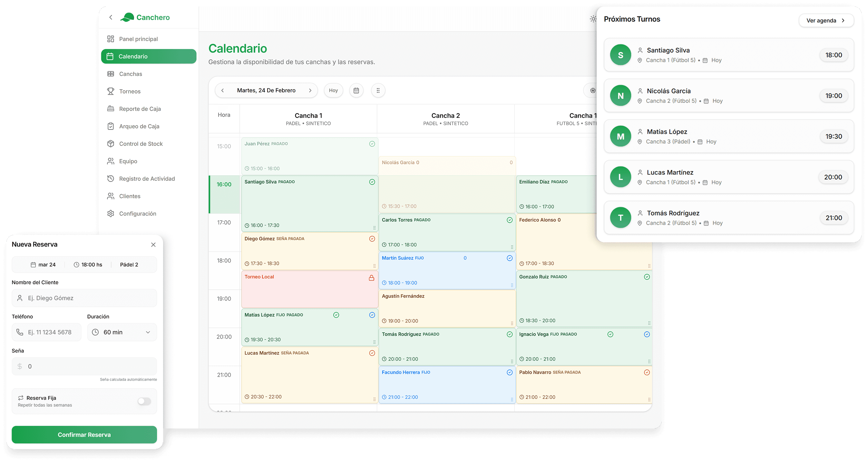
Task: Click the Control de Stock box icon
Action: [111, 144]
